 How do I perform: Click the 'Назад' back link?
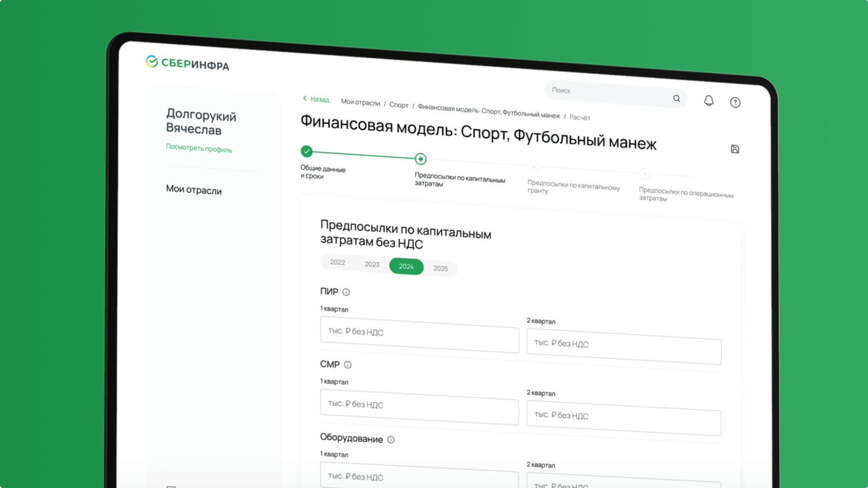316,99
